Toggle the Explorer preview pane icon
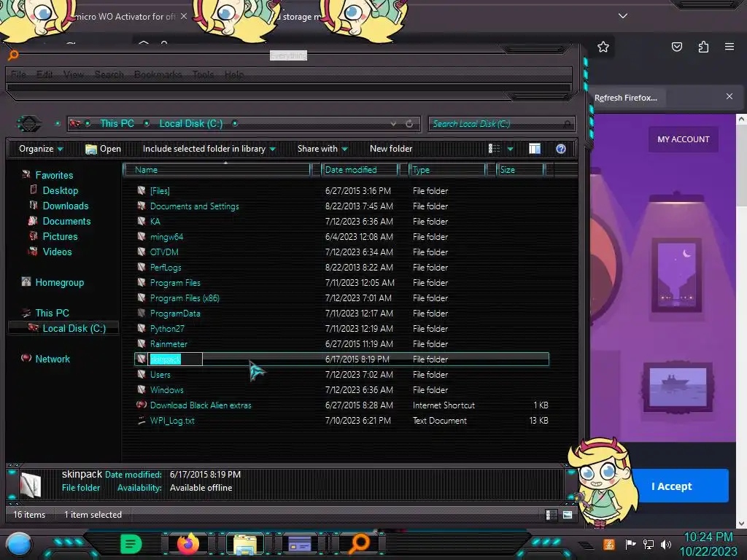Viewport: 747px width, 560px height. coord(535,149)
